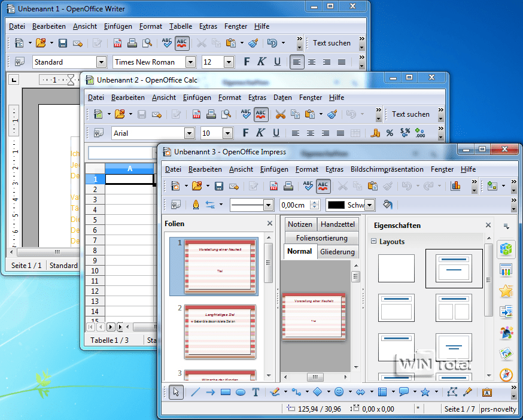Click the Text suchen field in Writer
This screenshot has width=523, height=420.
coord(332,43)
